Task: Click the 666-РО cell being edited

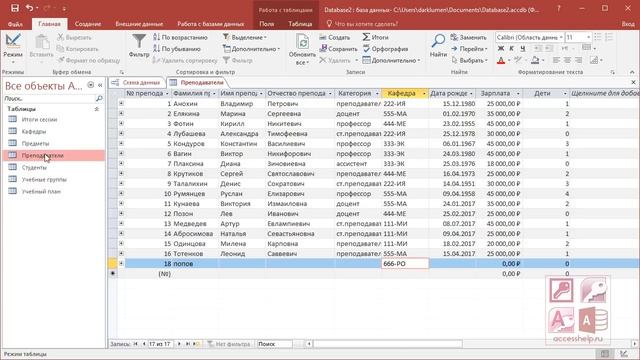Action: [x=405, y=264]
